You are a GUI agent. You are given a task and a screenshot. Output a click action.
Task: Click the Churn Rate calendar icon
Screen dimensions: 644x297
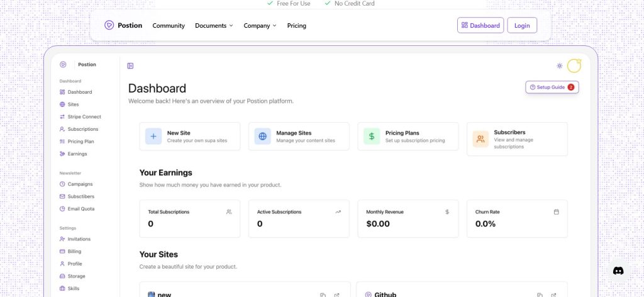(x=557, y=212)
